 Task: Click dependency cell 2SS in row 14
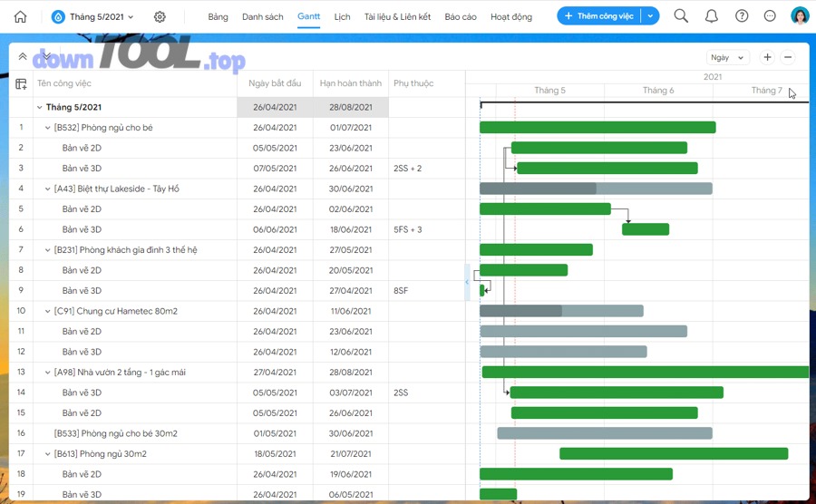(x=401, y=393)
